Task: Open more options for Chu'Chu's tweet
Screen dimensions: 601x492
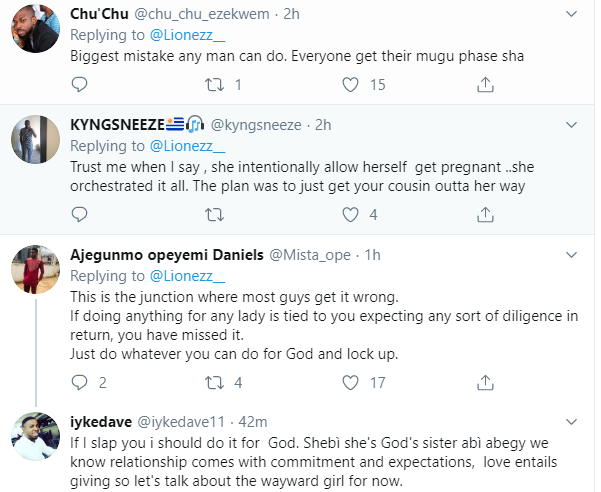Action: 571,14
